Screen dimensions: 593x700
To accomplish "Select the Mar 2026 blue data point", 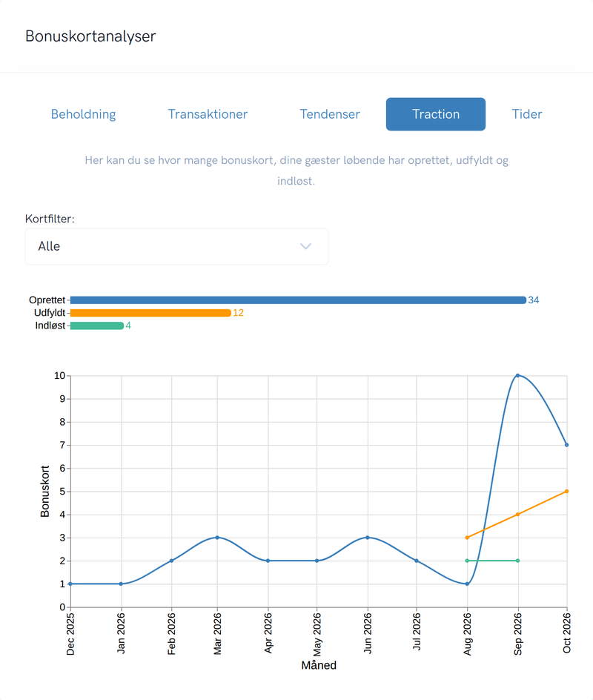I will pos(217,538).
